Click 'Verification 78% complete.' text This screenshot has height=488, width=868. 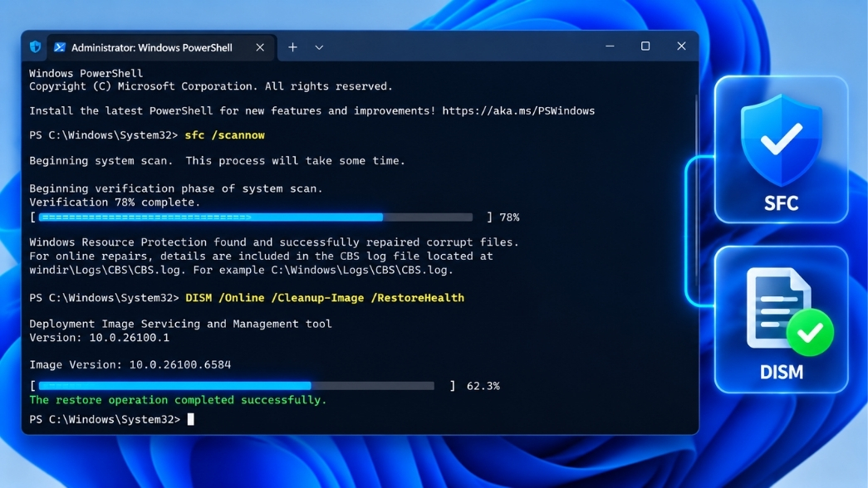pyautogui.click(x=115, y=203)
